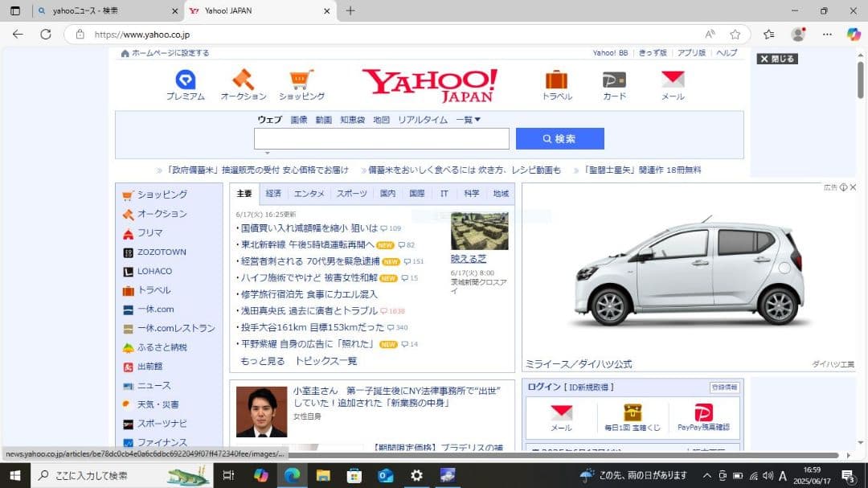Open the ショッピング cart icon at top
Screen dimensions: 868x488
(301, 80)
